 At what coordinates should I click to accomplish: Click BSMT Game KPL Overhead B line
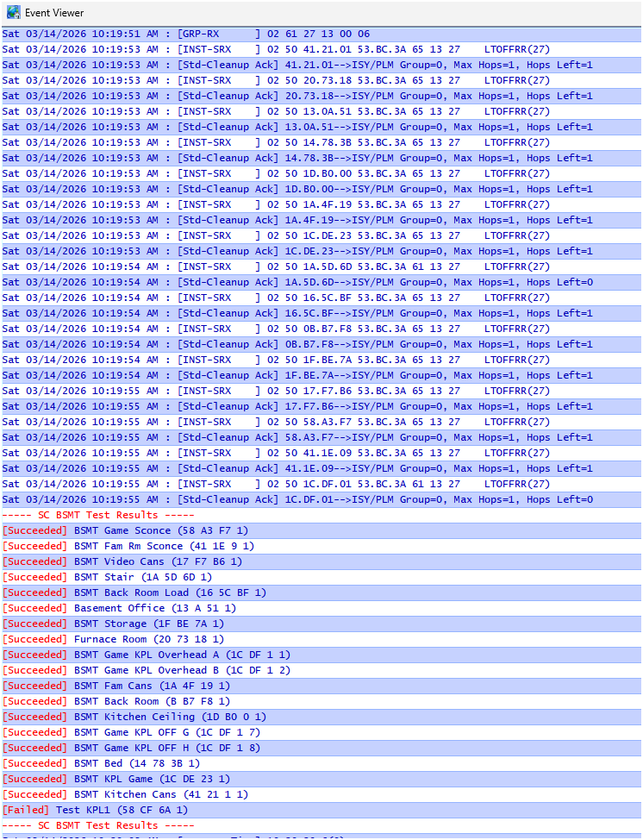point(146,670)
